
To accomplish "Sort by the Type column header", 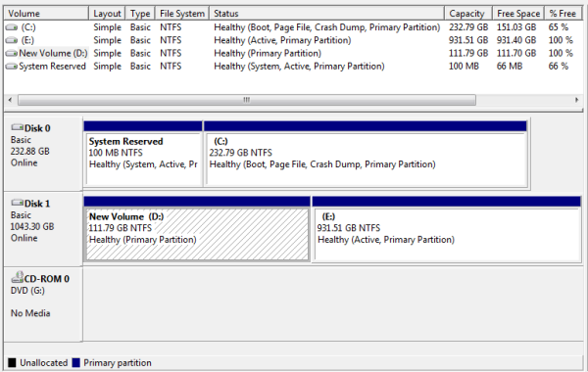I will [x=140, y=14].
